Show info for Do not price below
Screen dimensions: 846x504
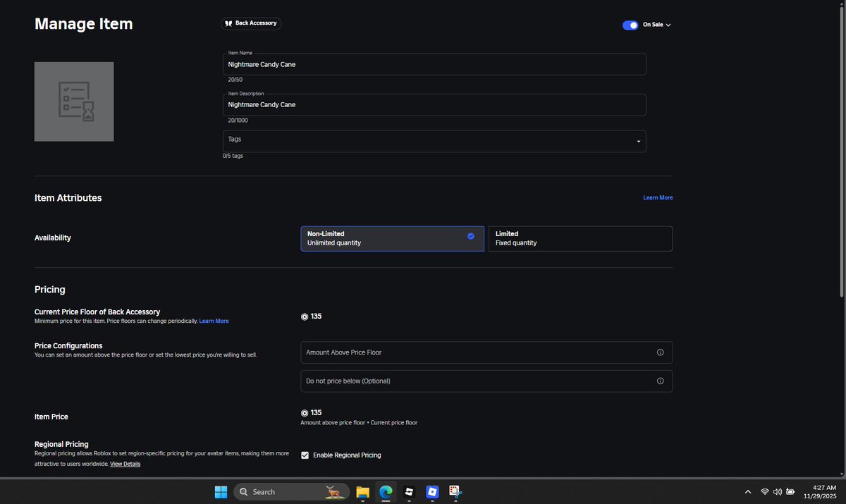[660, 381]
